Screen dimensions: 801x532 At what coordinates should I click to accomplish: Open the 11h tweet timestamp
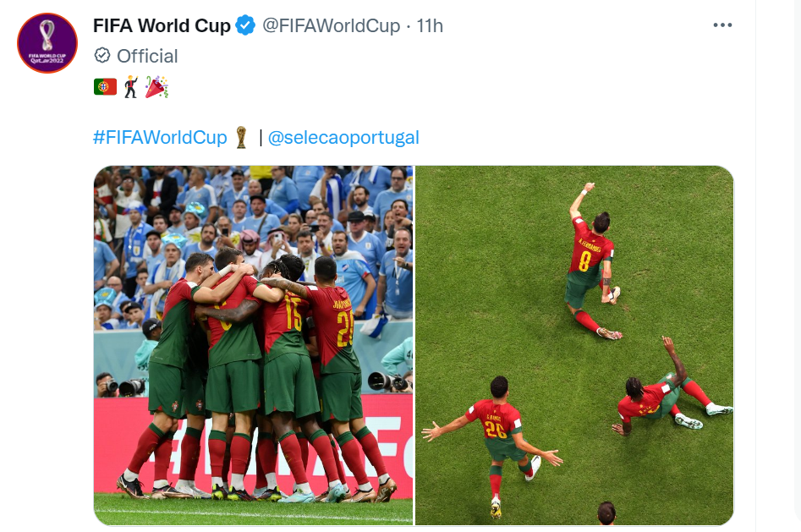click(430, 25)
